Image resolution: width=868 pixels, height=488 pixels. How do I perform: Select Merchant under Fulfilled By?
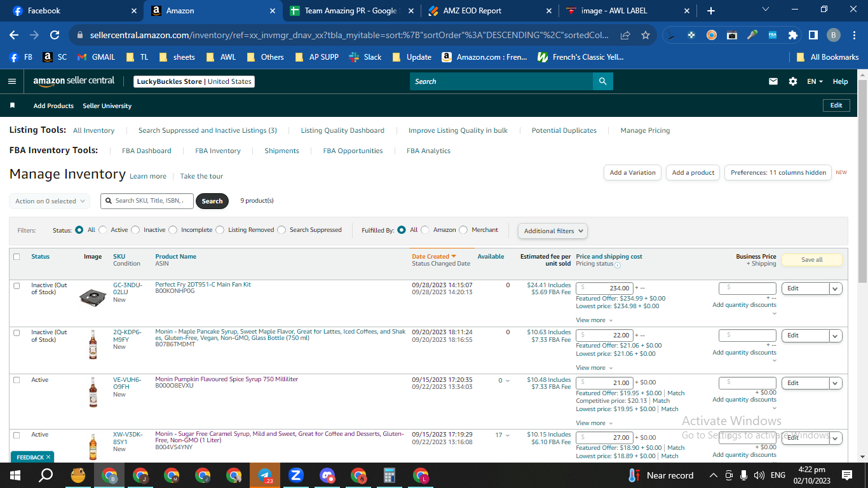tap(463, 230)
